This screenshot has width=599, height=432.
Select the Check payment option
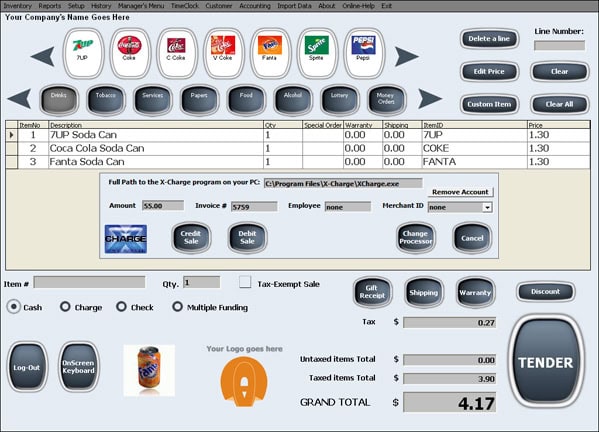(121, 307)
